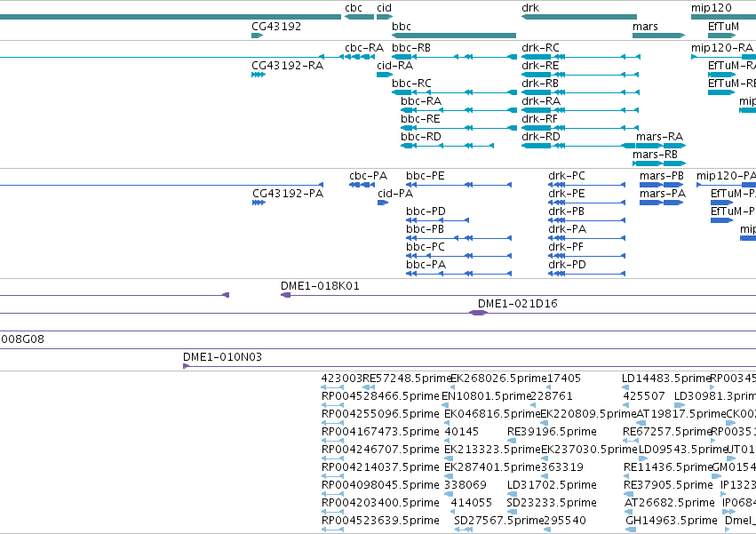Select transcript mars-RA
The image size is (756, 534).
coord(661,146)
